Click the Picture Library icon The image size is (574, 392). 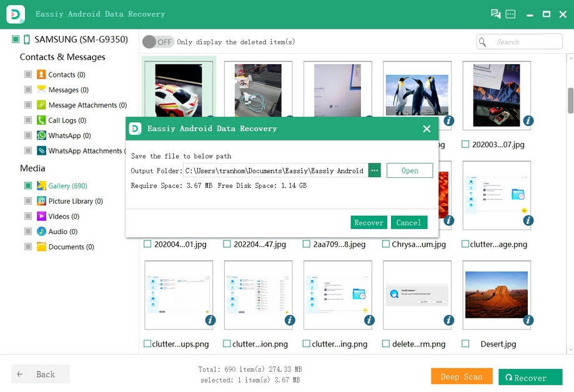coord(41,201)
